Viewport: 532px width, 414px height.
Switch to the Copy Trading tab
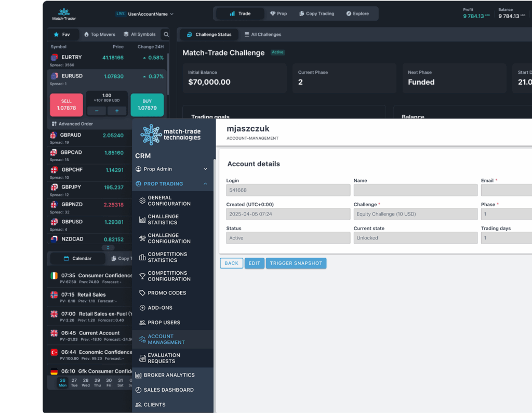point(316,14)
